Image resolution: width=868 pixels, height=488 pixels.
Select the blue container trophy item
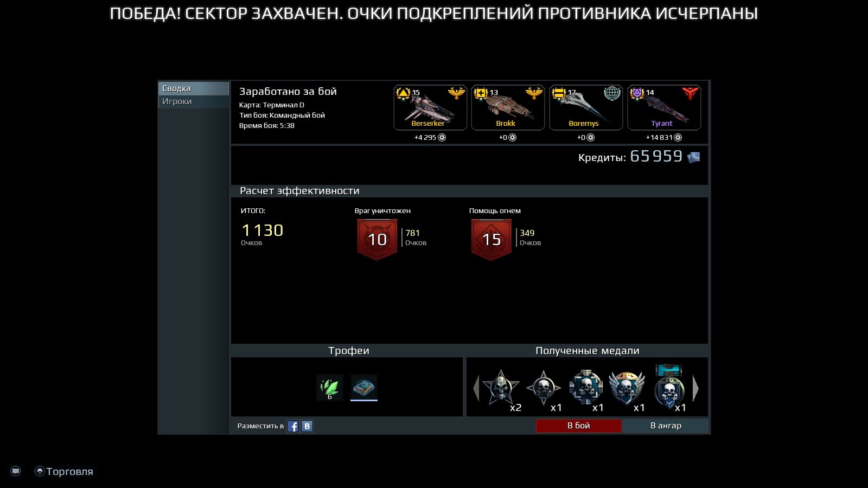click(x=363, y=388)
